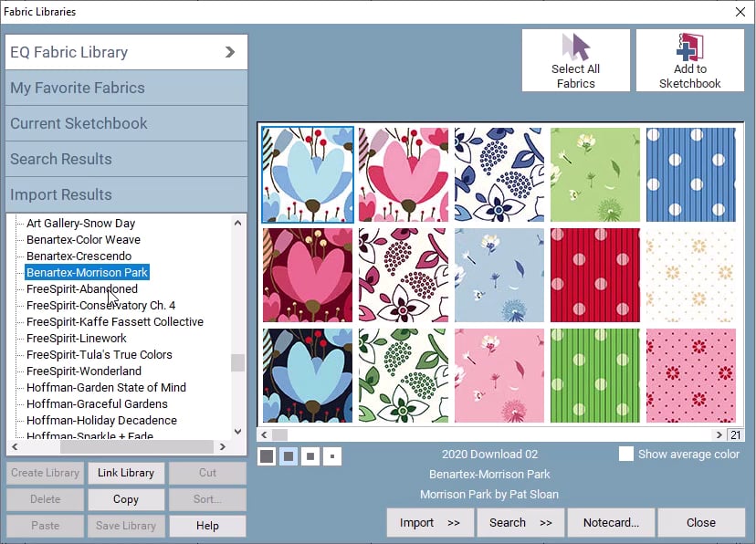Click the fabric grid scroll-right arrow

(719, 434)
